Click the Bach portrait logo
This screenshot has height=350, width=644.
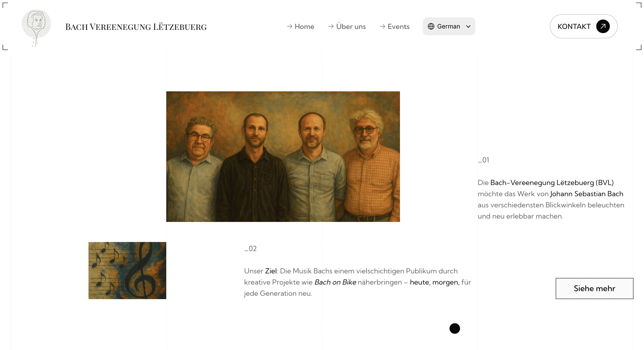coord(36,28)
